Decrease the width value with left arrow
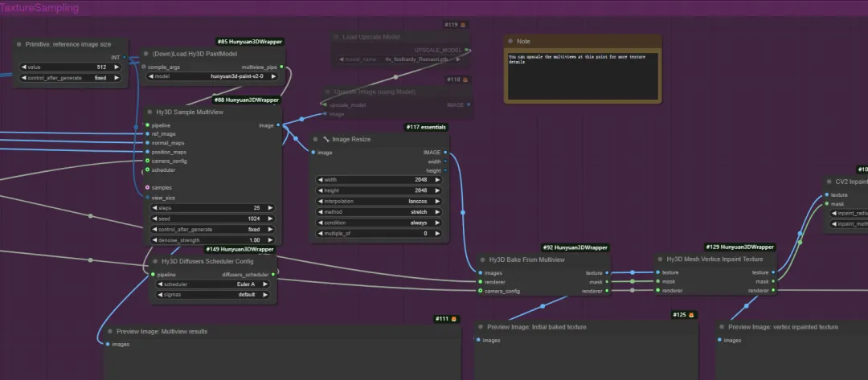 coord(320,180)
